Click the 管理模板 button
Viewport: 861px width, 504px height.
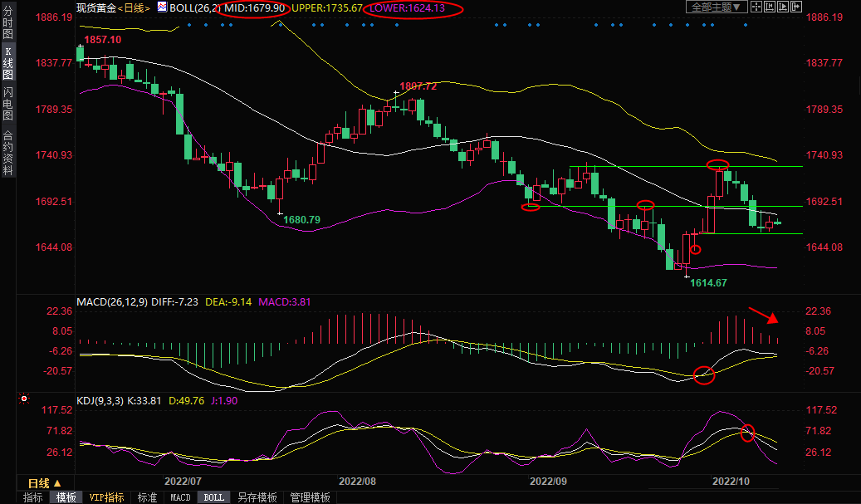pyautogui.click(x=310, y=497)
